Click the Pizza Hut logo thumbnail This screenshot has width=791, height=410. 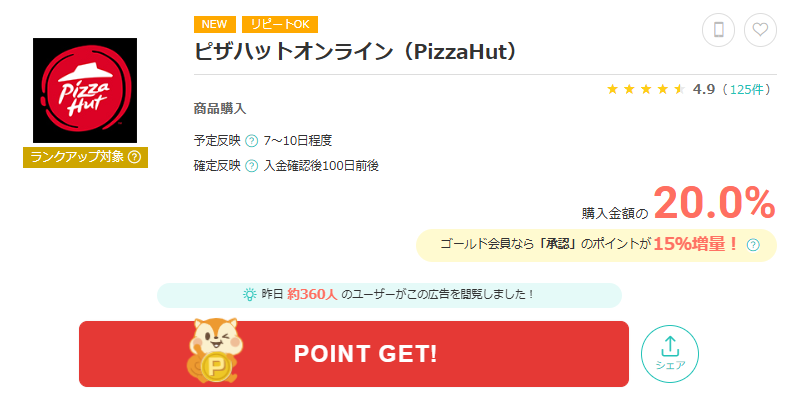pyautogui.click(x=85, y=90)
